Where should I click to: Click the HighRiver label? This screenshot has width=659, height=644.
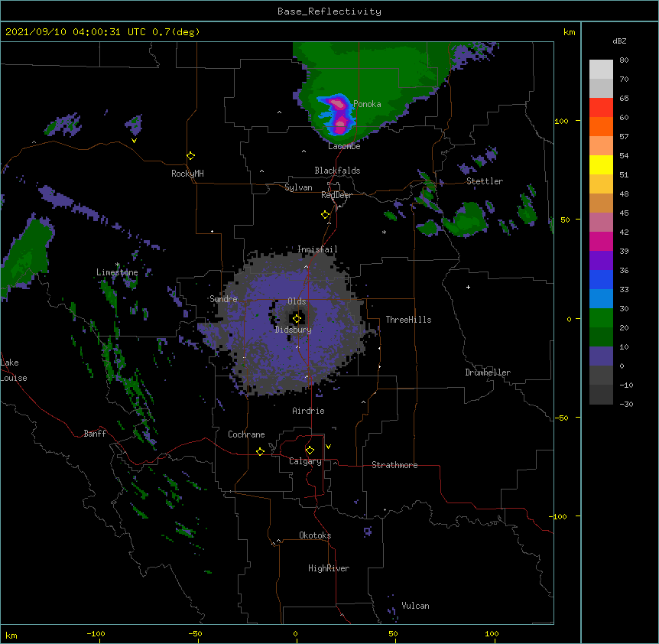click(x=329, y=568)
